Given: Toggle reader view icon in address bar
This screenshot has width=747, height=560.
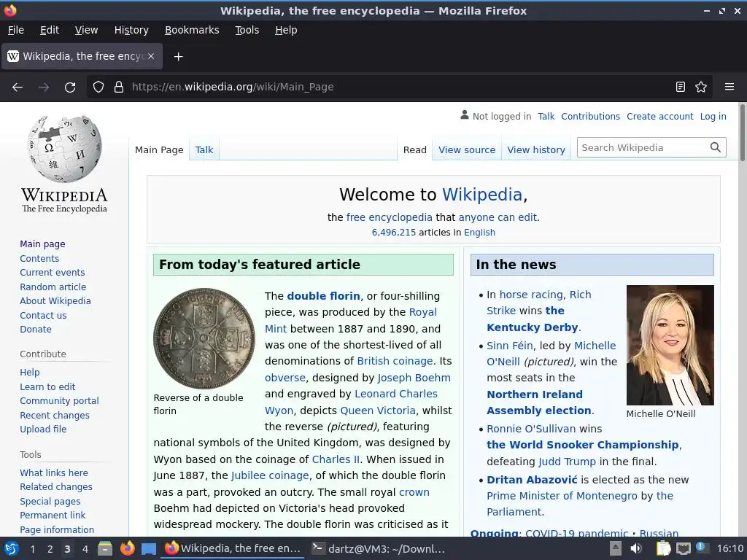Looking at the screenshot, I should coord(681,87).
